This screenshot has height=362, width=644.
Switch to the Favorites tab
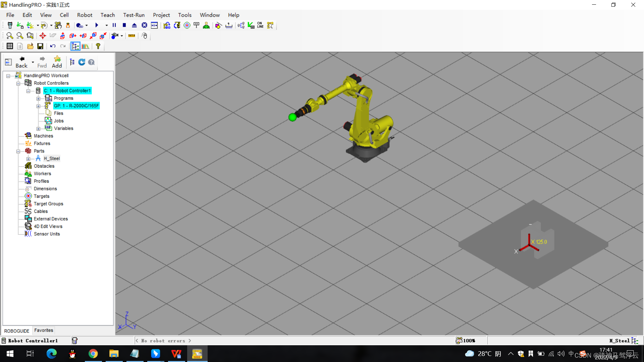point(44,330)
